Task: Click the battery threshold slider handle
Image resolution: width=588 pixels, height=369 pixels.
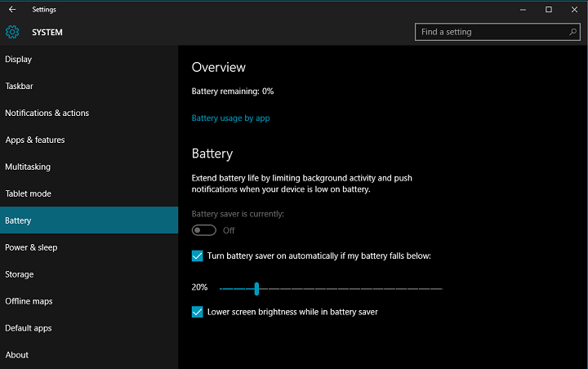Action: (x=256, y=289)
